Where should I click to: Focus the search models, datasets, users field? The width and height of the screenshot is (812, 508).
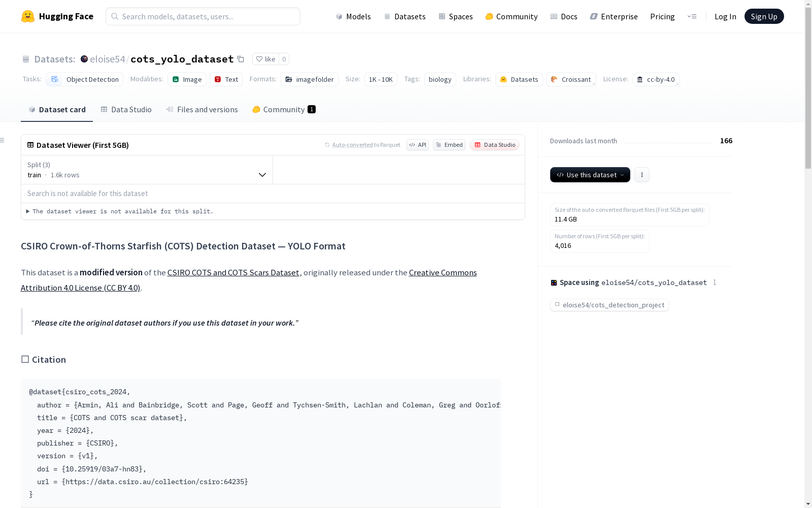point(203,16)
